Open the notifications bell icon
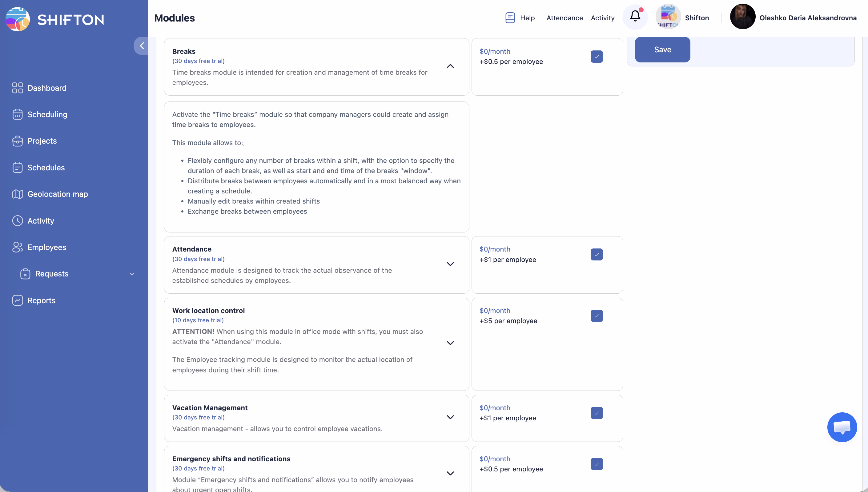This screenshot has height=492, width=868. [635, 17]
